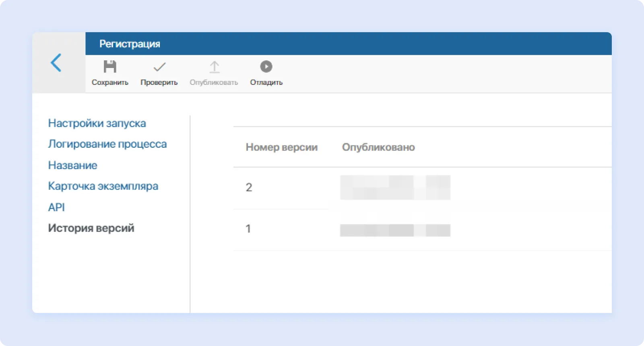
Task: Click the play circle Debug icon
Action: click(x=266, y=67)
